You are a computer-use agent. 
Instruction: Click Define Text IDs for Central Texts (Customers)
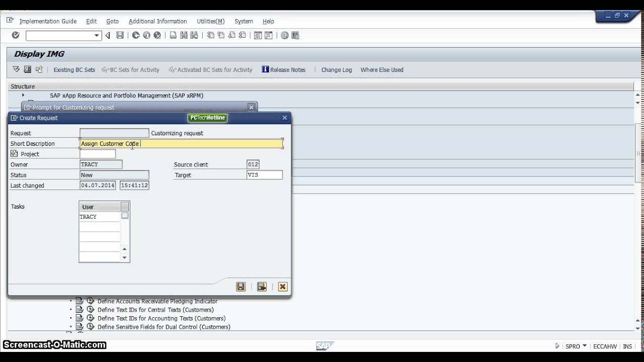tap(155, 310)
